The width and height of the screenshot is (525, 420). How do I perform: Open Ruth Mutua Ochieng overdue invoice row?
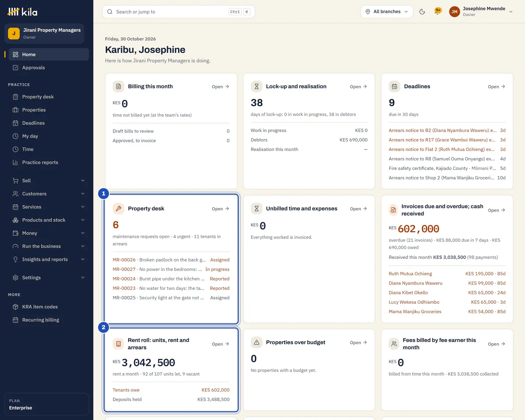click(x=447, y=274)
